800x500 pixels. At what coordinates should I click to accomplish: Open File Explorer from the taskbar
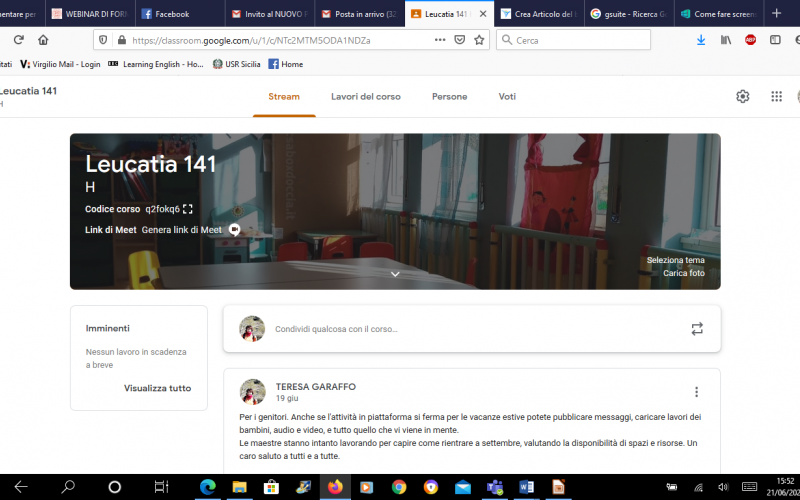[239, 487]
